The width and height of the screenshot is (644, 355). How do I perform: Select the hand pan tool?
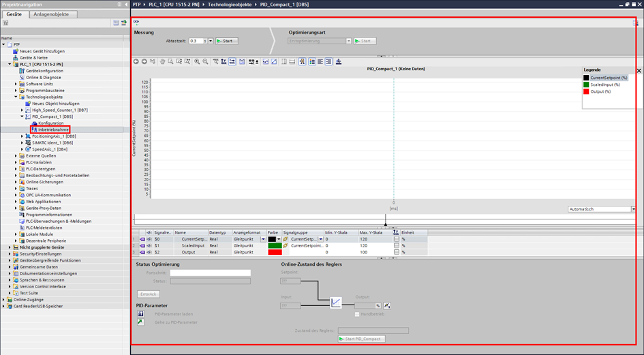[x=162, y=61]
